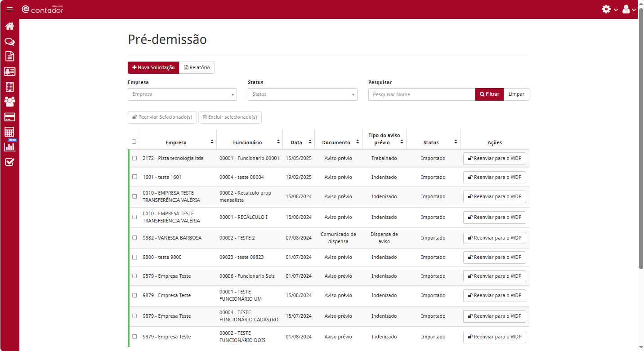This screenshot has width=644, height=351.
Task: Open the home icon in sidebar
Action: (9, 26)
